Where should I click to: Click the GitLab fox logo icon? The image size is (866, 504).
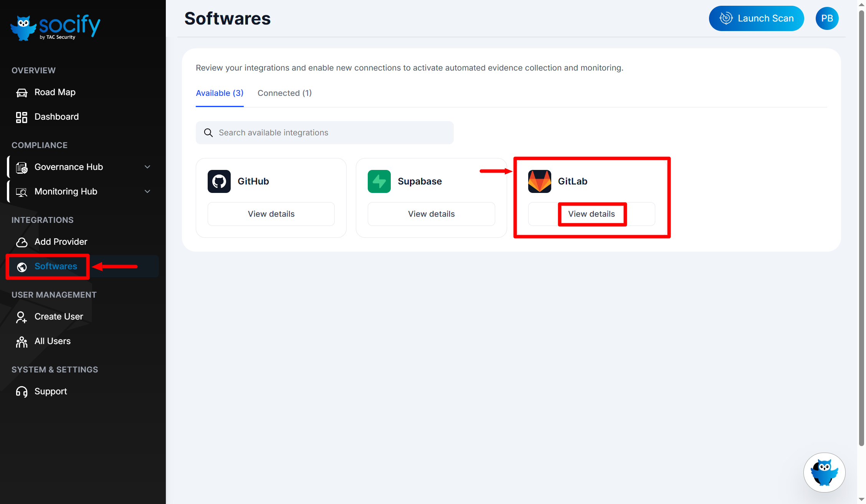point(539,181)
